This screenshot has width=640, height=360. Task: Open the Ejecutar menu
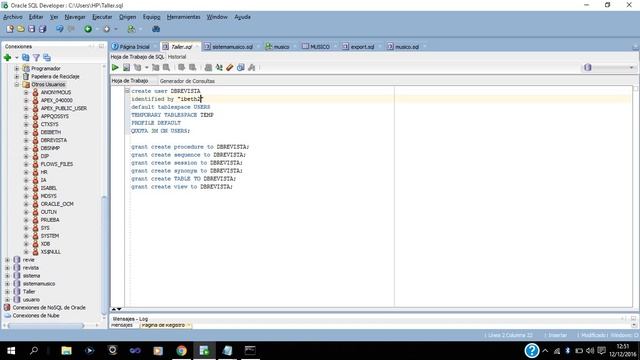[102, 17]
